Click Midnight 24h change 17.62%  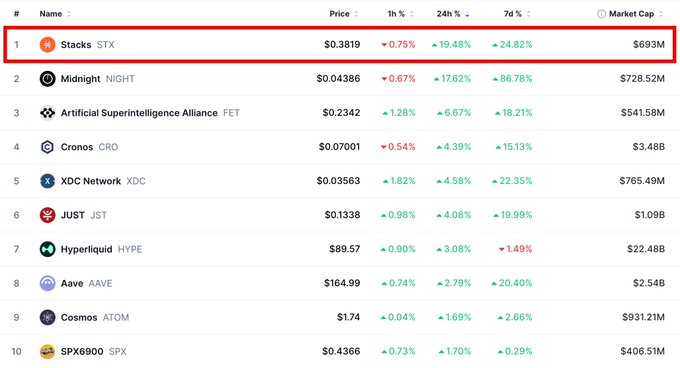coord(452,78)
